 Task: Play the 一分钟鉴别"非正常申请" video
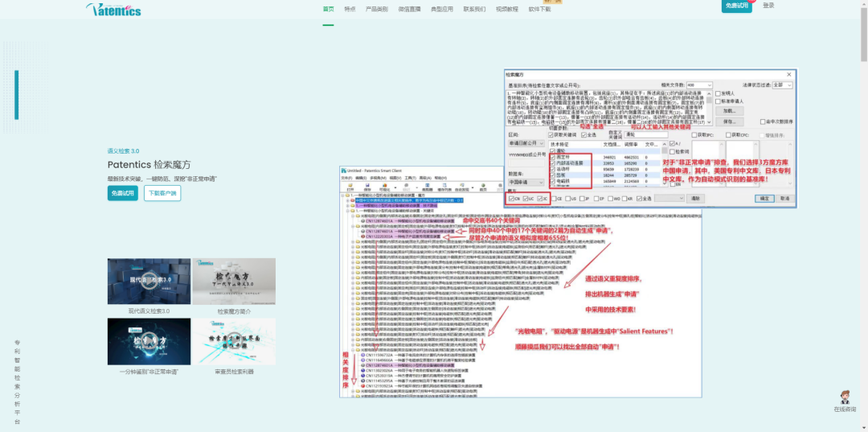149,341
